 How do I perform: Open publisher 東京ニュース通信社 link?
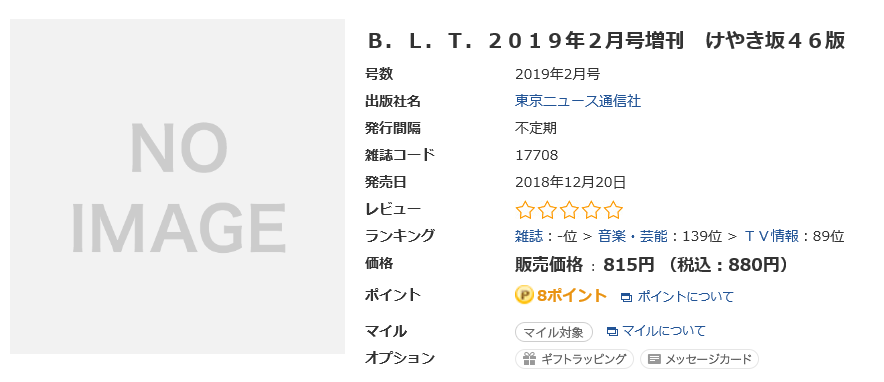click(x=578, y=101)
